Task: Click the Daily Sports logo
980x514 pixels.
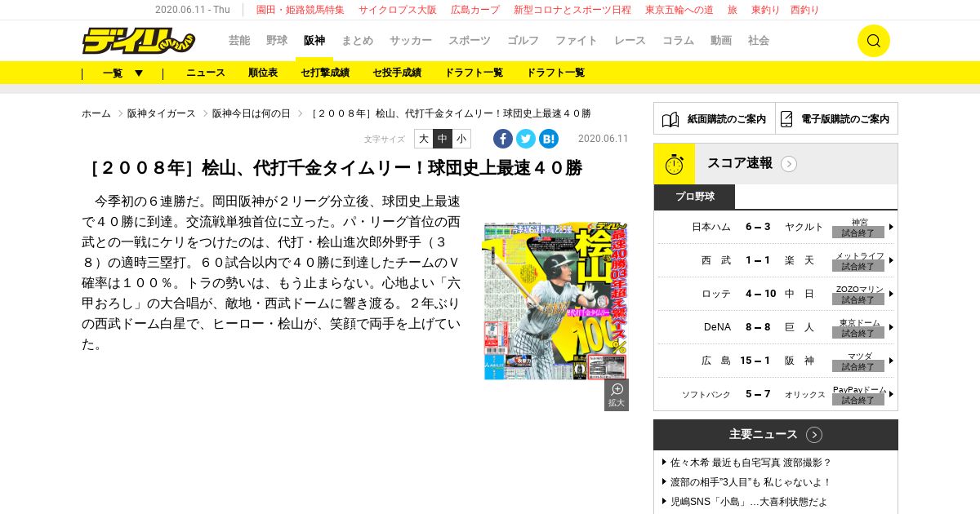Action: click(x=138, y=40)
